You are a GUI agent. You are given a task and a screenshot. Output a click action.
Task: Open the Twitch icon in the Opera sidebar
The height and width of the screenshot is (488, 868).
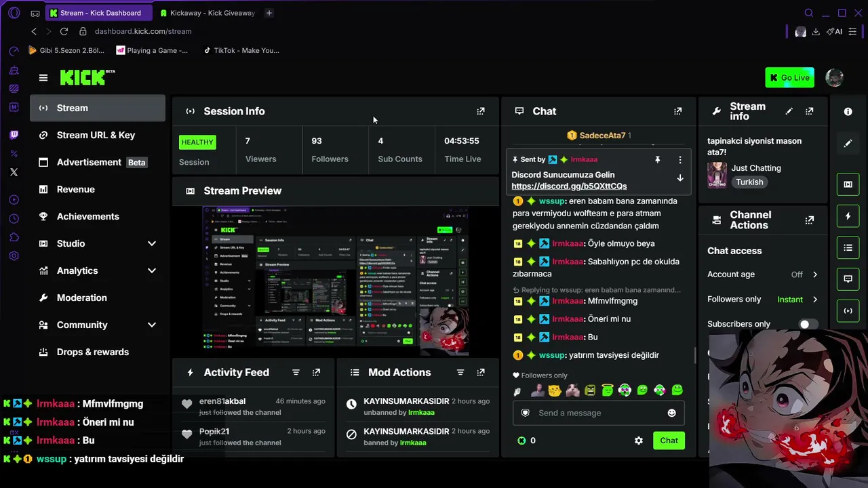tap(14, 135)
